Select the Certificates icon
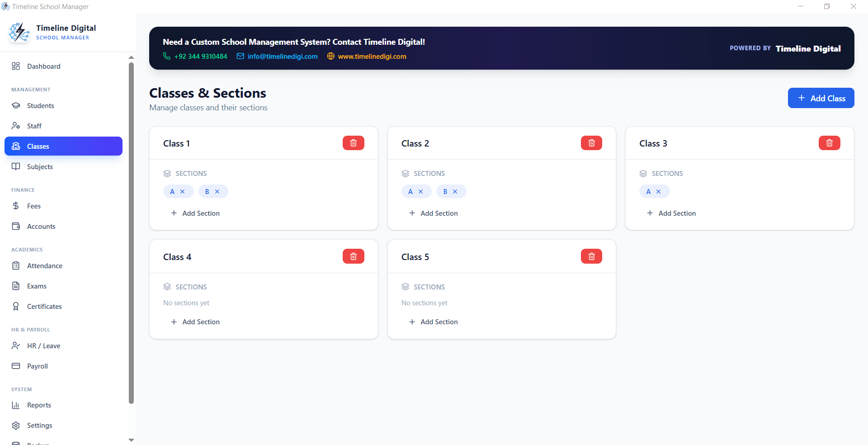The image size is (868, 445). tap(16, 306)
